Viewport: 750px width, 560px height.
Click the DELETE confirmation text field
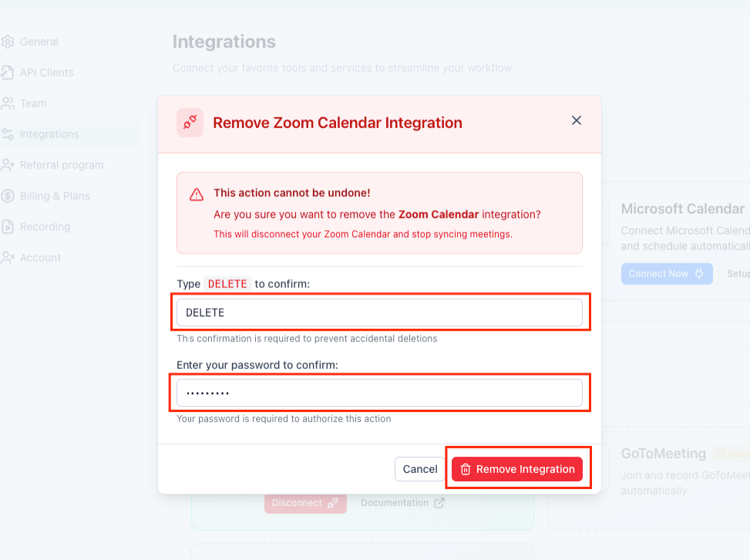[x=379, y=312]
